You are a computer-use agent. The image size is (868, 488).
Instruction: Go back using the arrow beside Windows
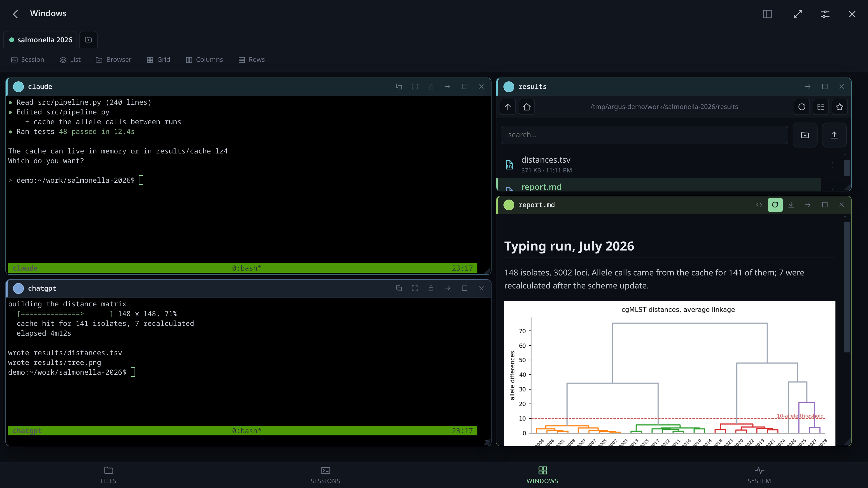coord(15,14)
